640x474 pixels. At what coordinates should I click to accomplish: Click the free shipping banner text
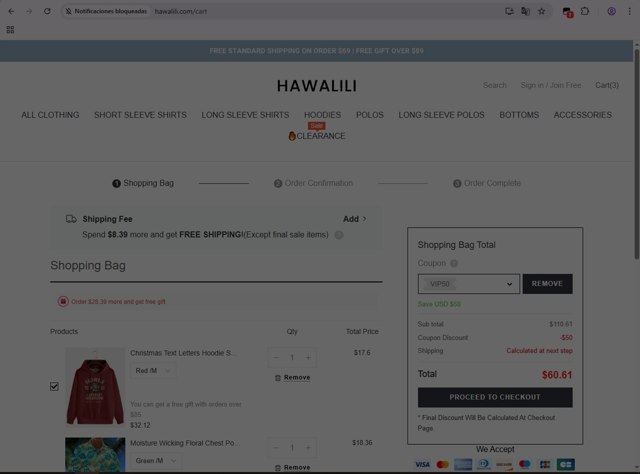[x=316, y=51]
